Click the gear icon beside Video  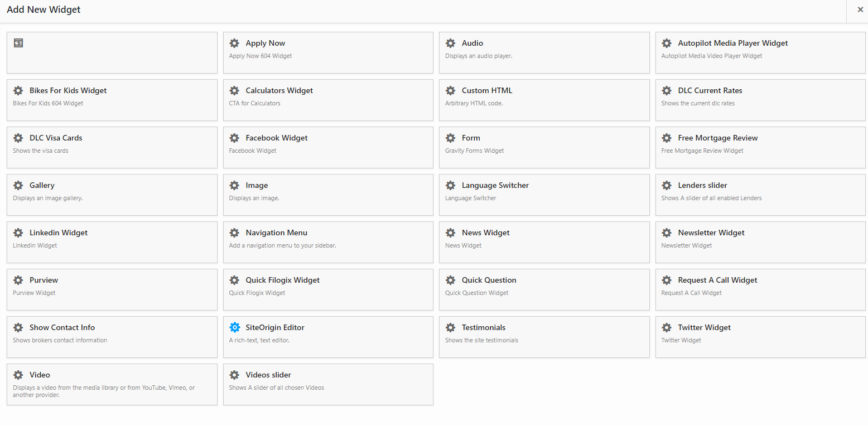click(x=18, y=375)
